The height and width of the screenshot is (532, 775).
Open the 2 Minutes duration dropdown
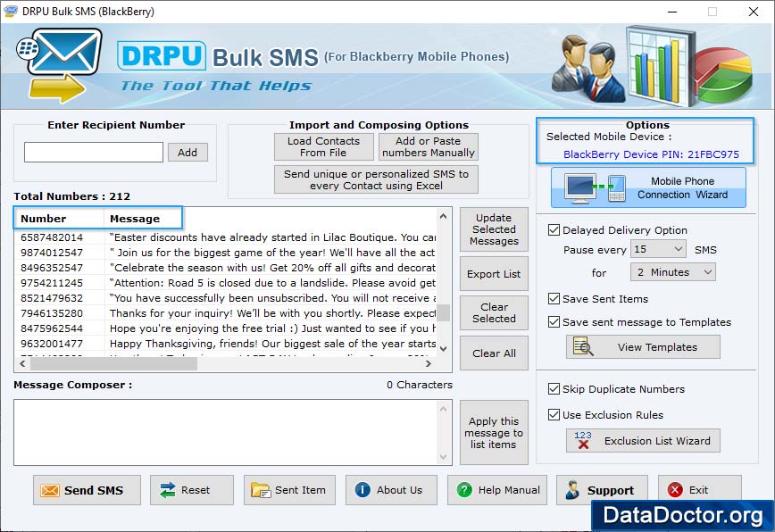click(673, 272)
